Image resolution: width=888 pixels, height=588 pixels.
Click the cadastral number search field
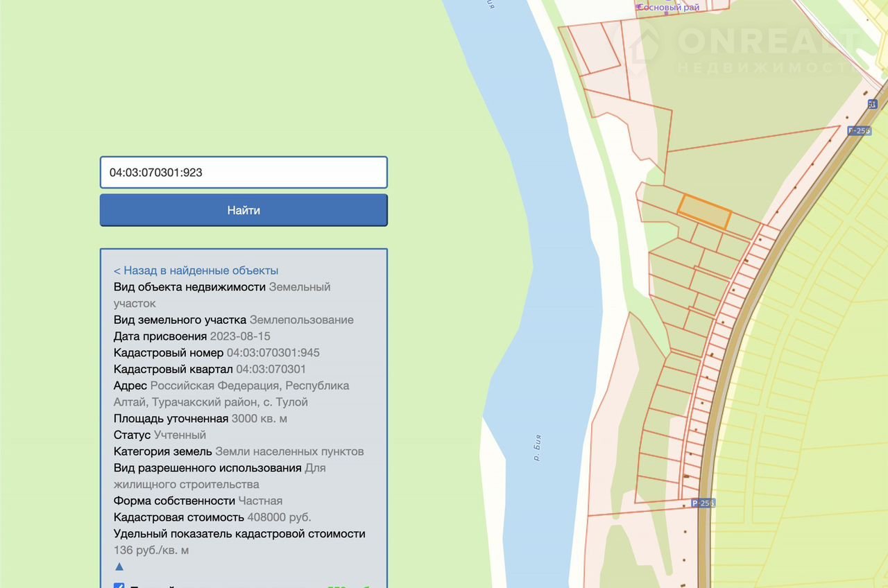[243, 173]
